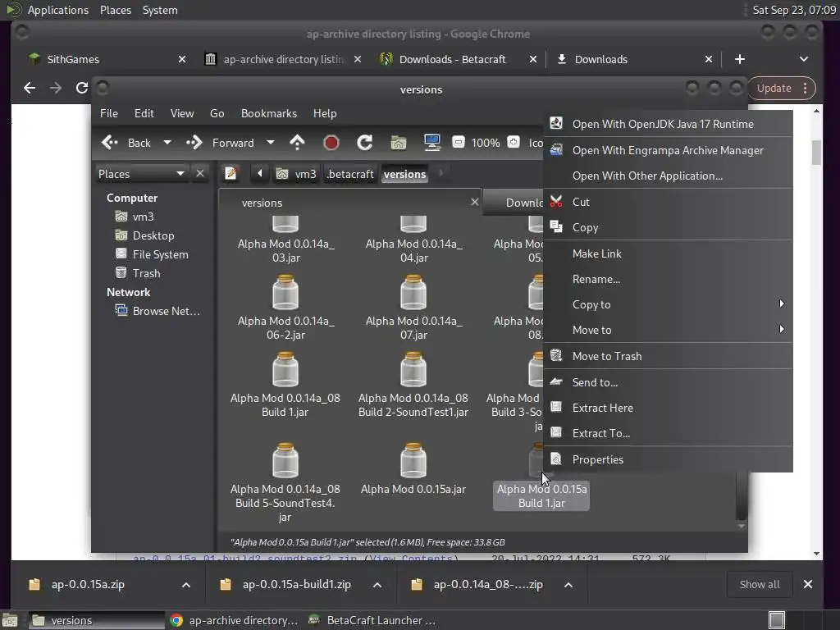Viewport: 840px width, 630px height.
Task: Open the View menu
Action: coord(182,113)
